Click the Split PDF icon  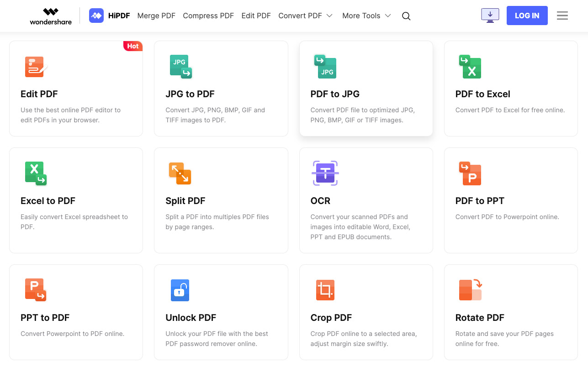[x=180, y=173]
